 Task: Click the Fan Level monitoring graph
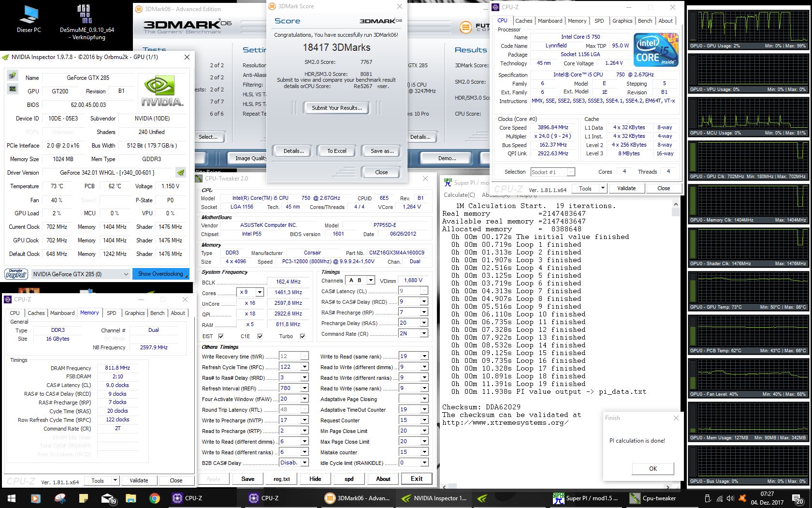point(749,378)
